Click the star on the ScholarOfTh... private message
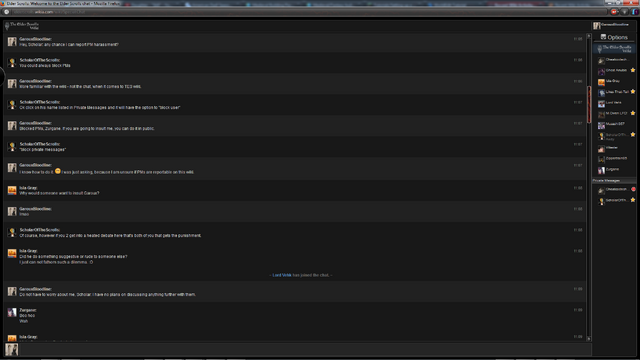 click(x=633, y=200)
